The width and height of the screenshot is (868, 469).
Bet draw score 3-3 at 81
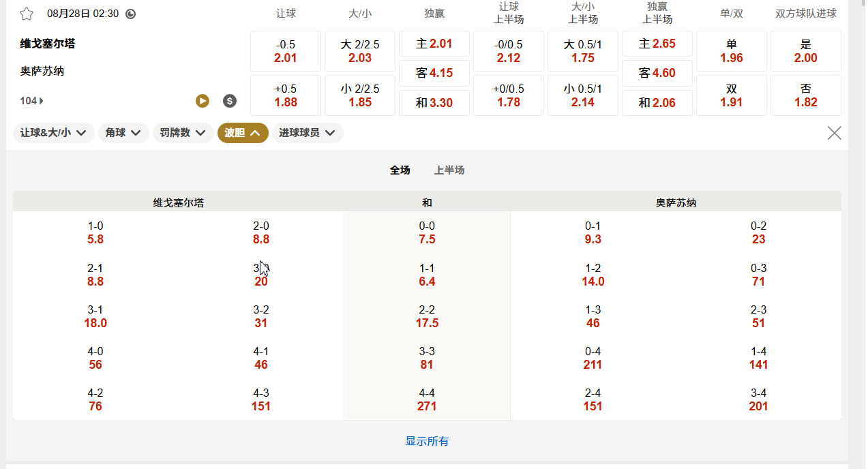coord(427,358)
